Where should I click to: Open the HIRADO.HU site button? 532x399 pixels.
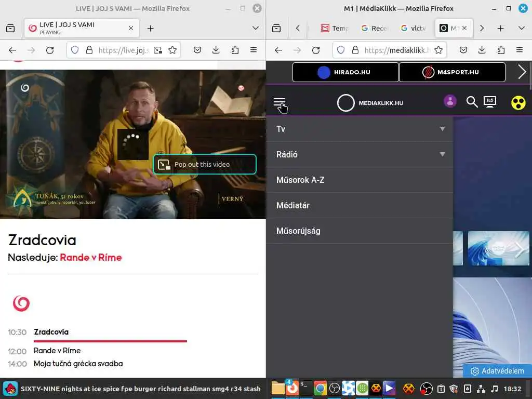click(345, 72)
